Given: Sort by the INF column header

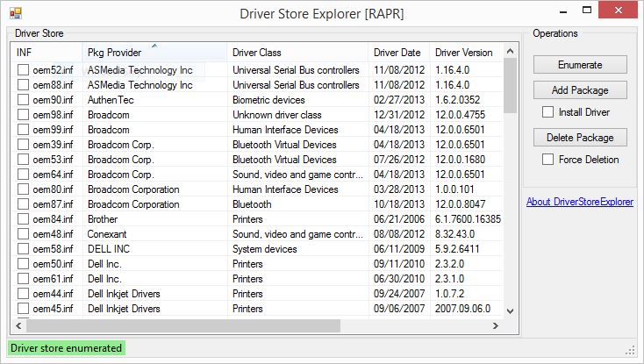Looking at the screenshot, I should click(47, 52).
